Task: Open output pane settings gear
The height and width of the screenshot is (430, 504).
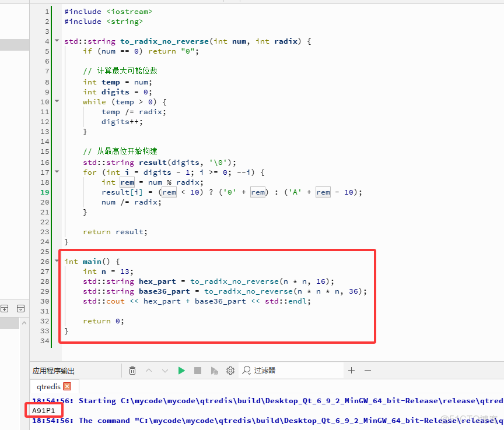Action: [x=230, y=371]
